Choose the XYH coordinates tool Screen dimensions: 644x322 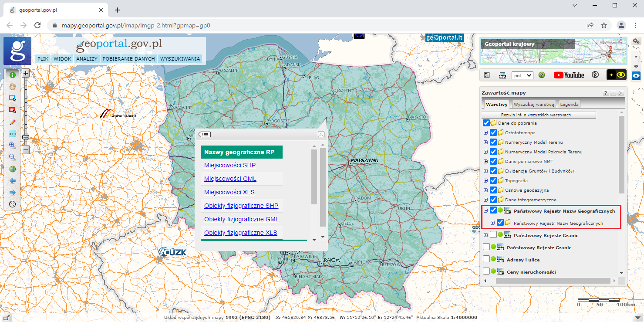13,134
